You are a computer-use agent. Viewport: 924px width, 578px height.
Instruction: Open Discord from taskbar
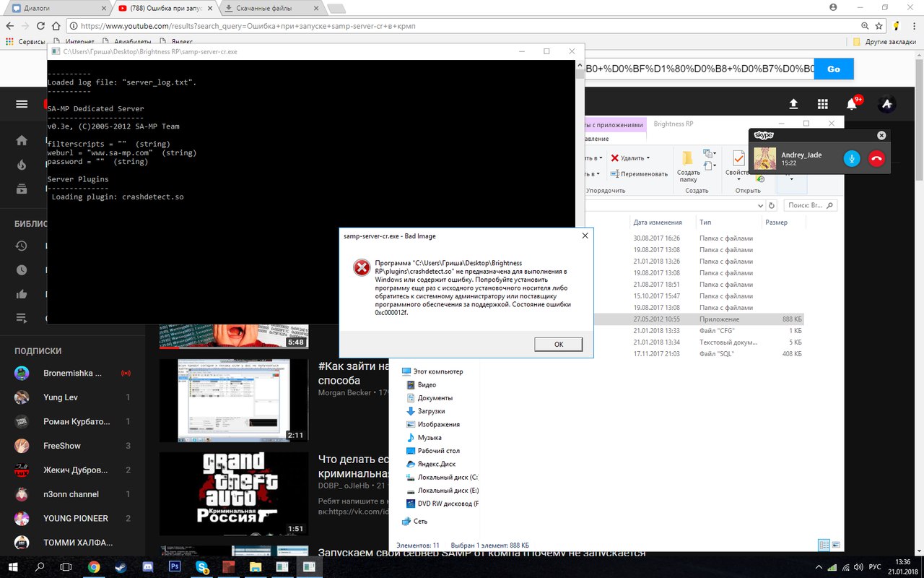148,567
